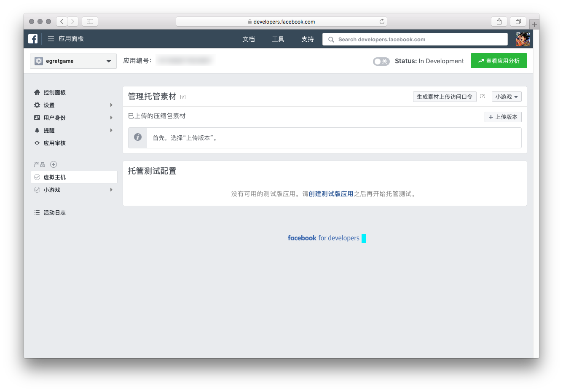
Task: Click the 上传版本 button
Action: tap(503, 117)
